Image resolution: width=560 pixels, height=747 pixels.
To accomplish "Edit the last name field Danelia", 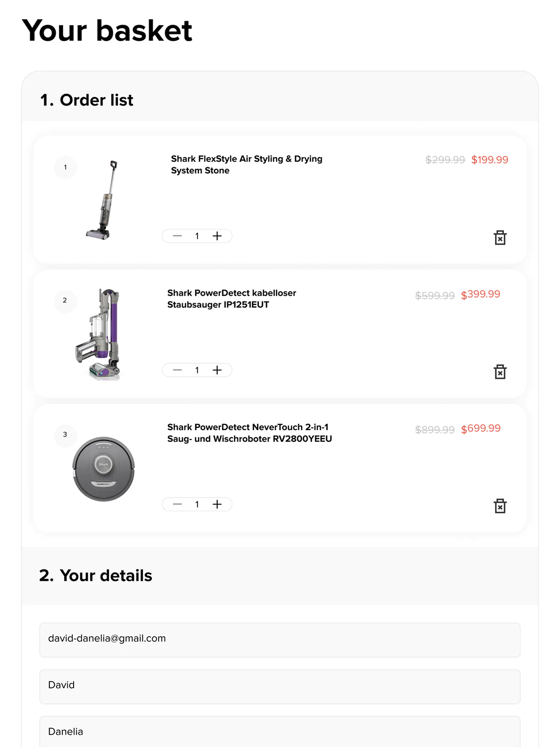I will coord(280,731).
